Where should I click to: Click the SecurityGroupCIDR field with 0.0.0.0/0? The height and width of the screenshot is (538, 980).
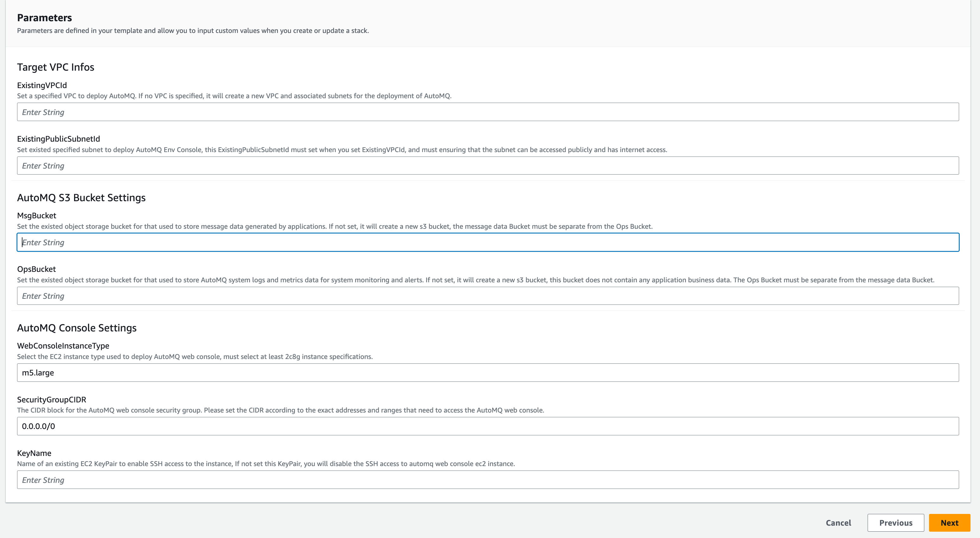coord(488,426)
